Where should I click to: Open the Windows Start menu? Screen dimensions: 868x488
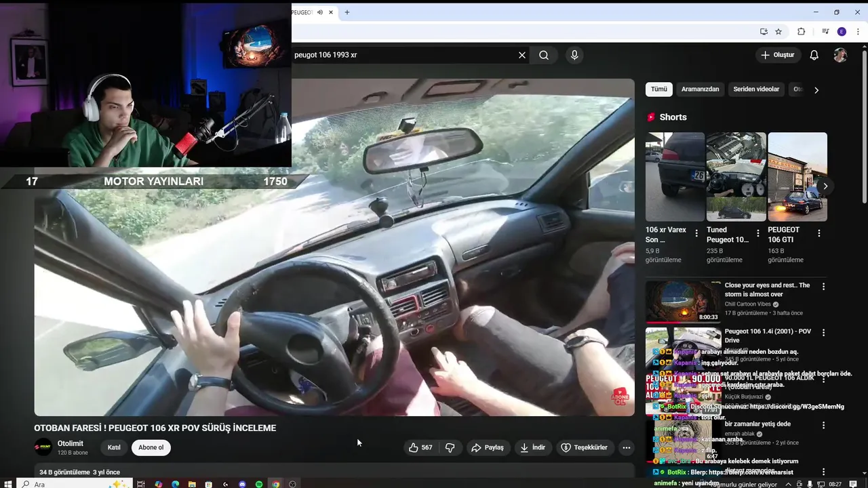tap(8, 484)
